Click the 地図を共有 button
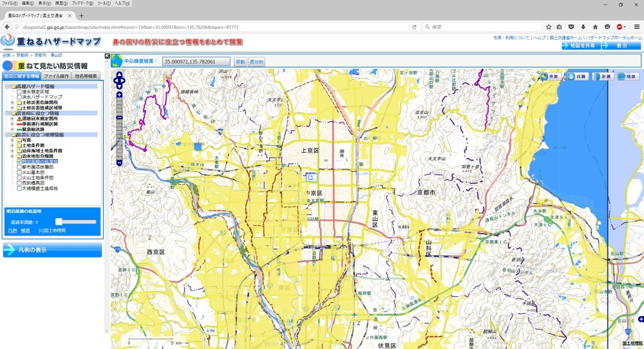This screenshot has height=349, width=644. coord(582,46)
